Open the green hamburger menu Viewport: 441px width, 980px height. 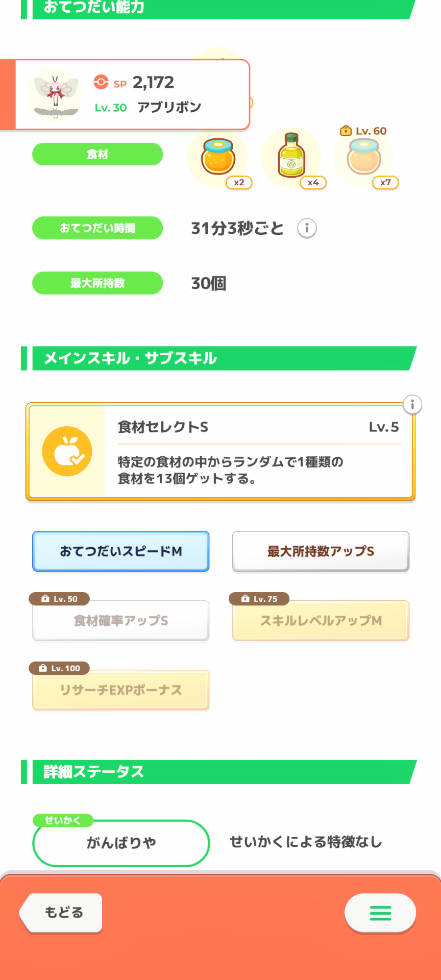click(x=380, y=913)
